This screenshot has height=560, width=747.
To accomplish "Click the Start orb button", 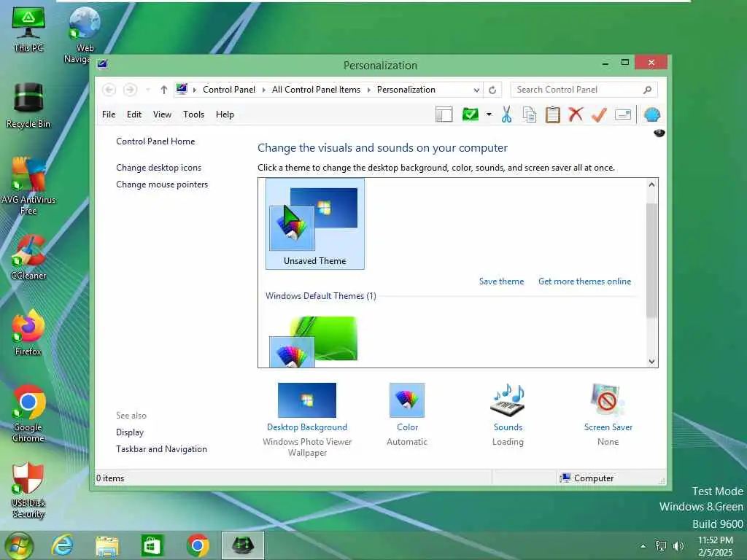I will [x=19, y=545].
